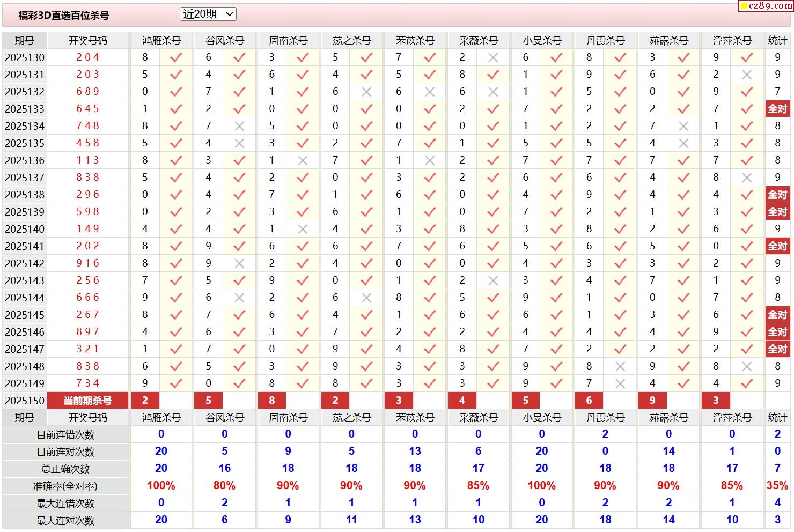Click draw number 2 0 4 for 2025130
This screenshot has width=794, height=532.
[87, 57]
